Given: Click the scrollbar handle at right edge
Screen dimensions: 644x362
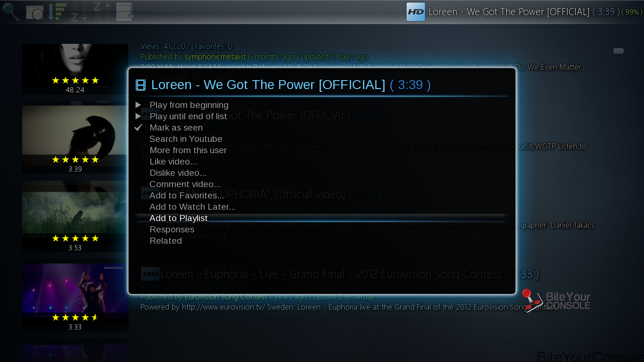Looking at the screenshot, I should click(x=619, y=51).
